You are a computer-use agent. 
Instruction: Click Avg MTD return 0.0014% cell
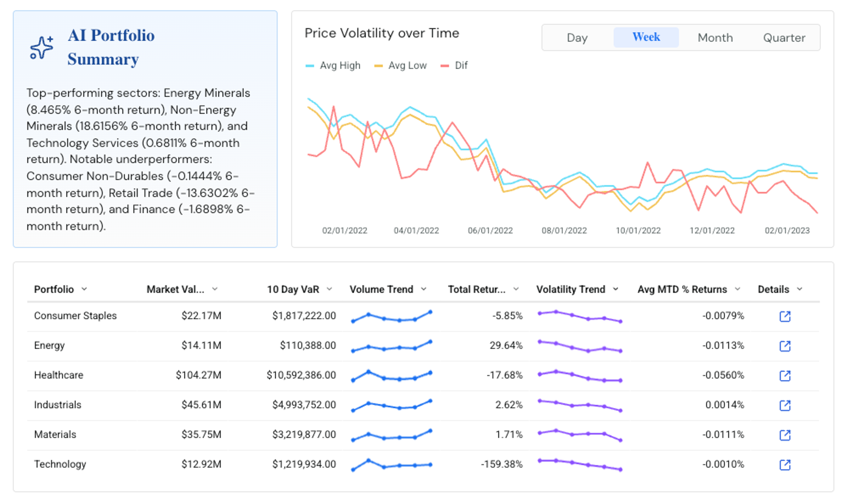coord(724,405)
